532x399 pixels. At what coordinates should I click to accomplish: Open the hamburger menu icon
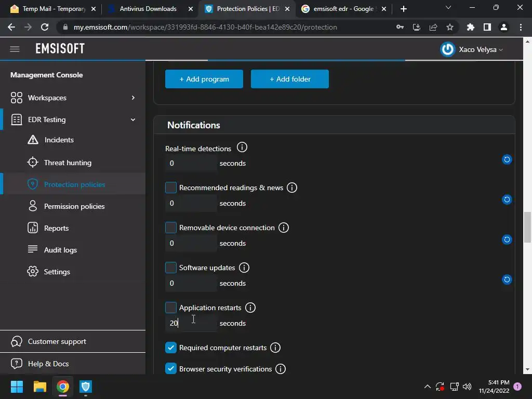(x=15, y=49)
